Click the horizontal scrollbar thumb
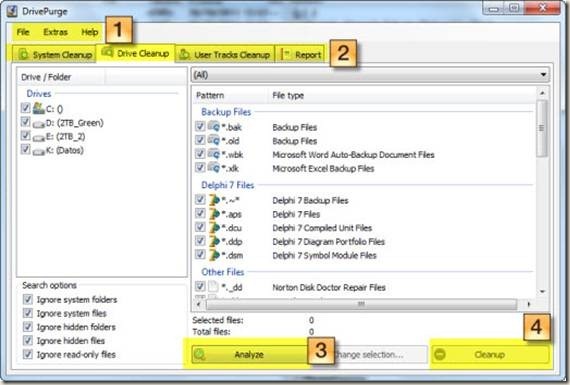This screenshot has height=385, width=570. coord(361,304)
